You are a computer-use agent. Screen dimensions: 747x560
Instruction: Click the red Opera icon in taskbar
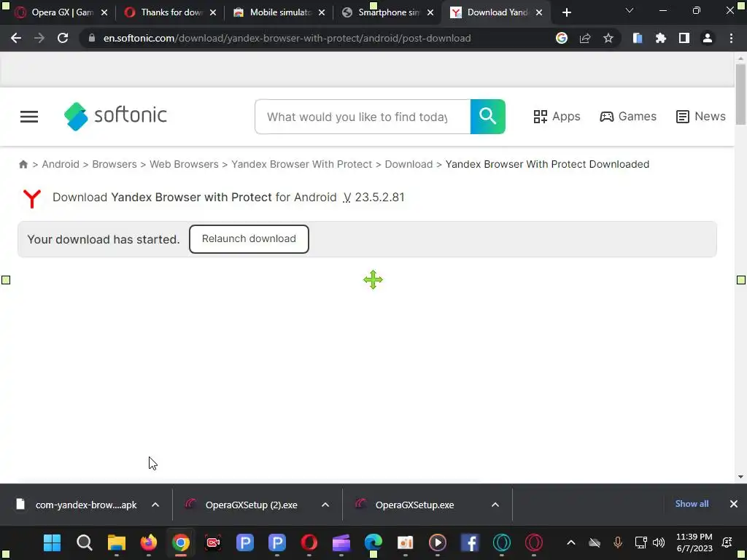coord(309,542)
